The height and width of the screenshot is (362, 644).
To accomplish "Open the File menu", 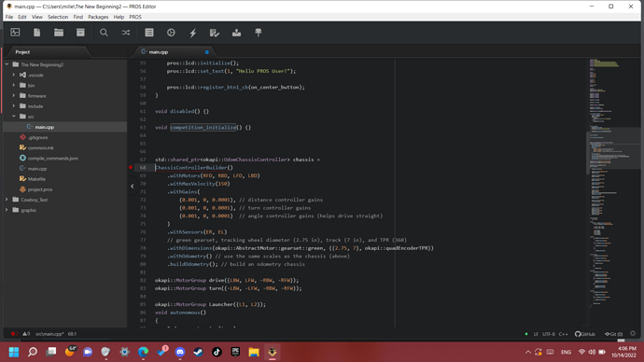I will [x=9, y=17].
